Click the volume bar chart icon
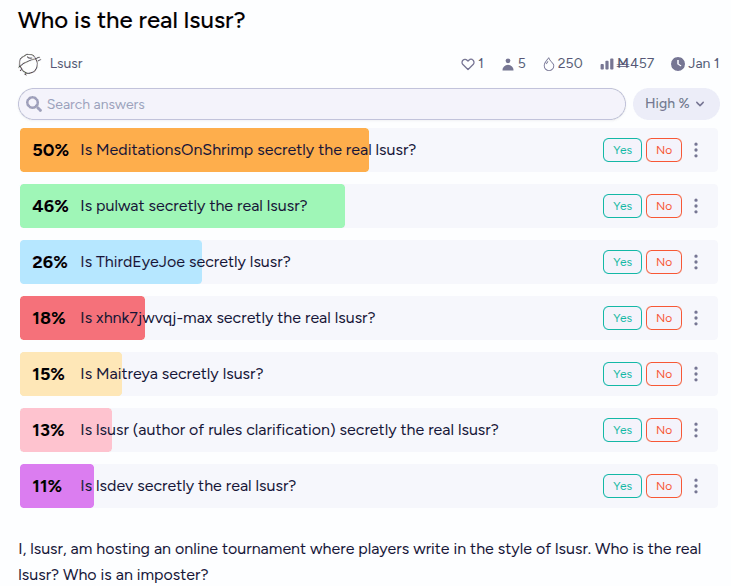 [x=606, y=64]
